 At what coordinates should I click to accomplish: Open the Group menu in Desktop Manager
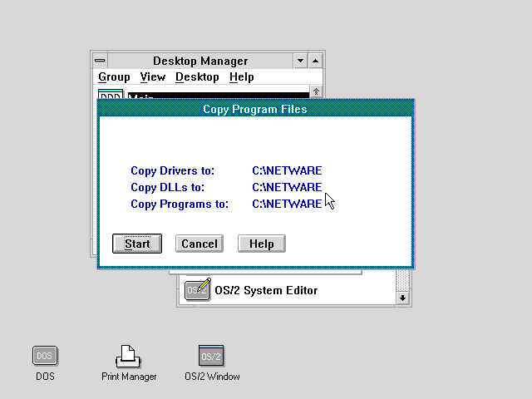pos(114,77)
